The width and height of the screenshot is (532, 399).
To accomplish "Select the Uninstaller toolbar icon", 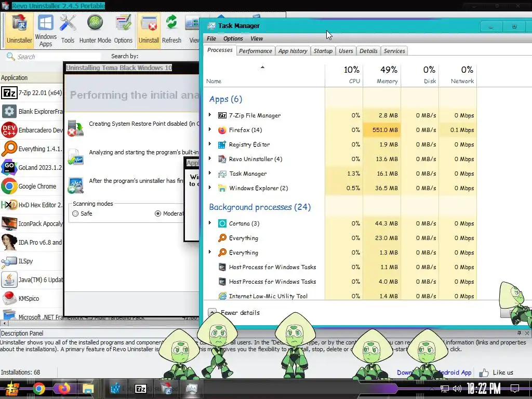I will [19, 30].
